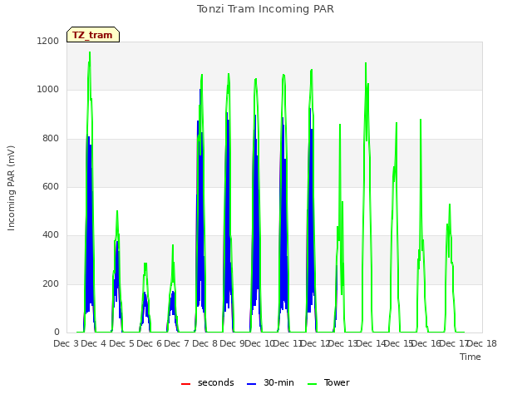Click the 200 y-axis tick label
The height and width of the screenshot is (399, 532).
pyautogui.click(x=51, y=284)
